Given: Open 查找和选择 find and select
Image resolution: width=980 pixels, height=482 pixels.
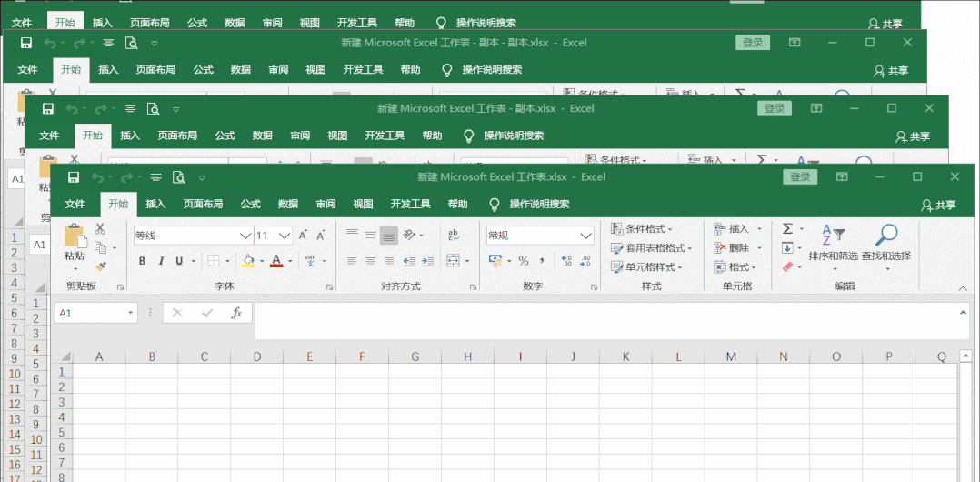Looking at the screenshot, I should 886,248.
